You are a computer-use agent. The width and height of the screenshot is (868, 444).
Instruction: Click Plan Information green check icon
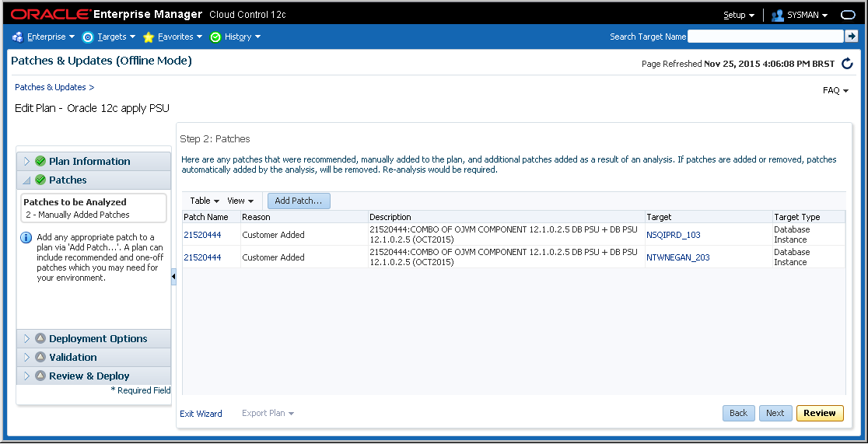pos(40,161)
